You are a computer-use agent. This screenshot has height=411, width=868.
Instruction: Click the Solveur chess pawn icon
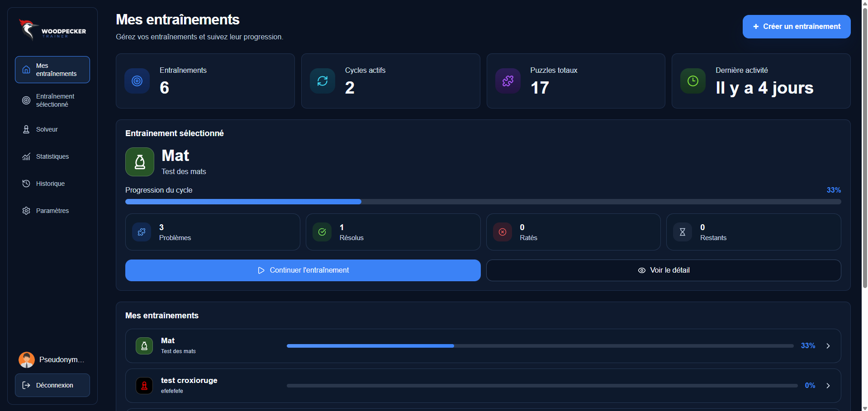[26, 129]
